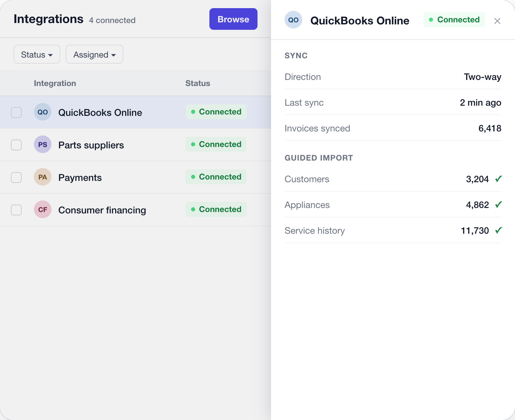Viewport: 515px width, 420px height.
Task: Check the Parts suppliers row checkbox
Action: 16,145
